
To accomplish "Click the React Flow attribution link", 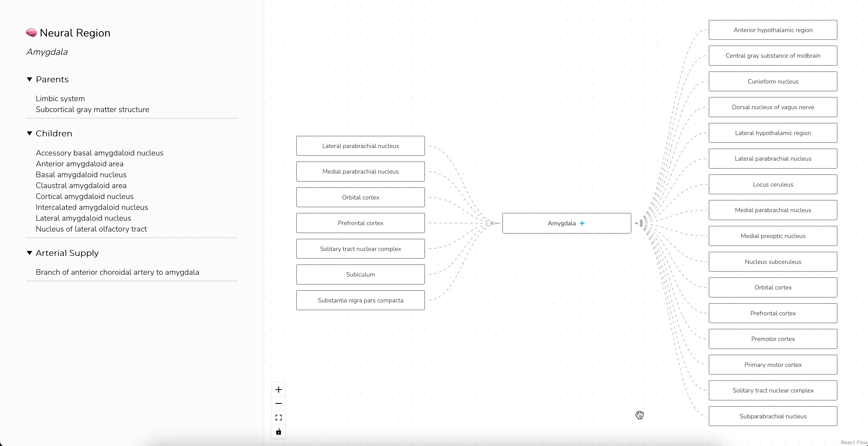I will pyautogui.click(x=854, y=442).
